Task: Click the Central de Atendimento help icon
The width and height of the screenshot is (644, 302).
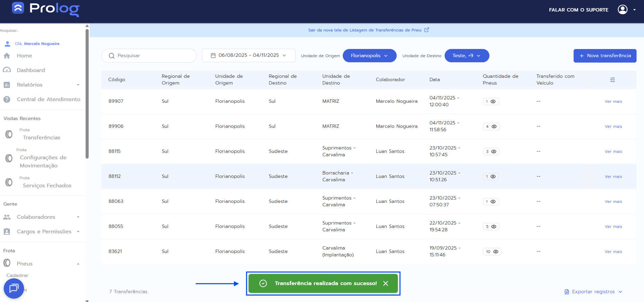Action: click(7, 99)
